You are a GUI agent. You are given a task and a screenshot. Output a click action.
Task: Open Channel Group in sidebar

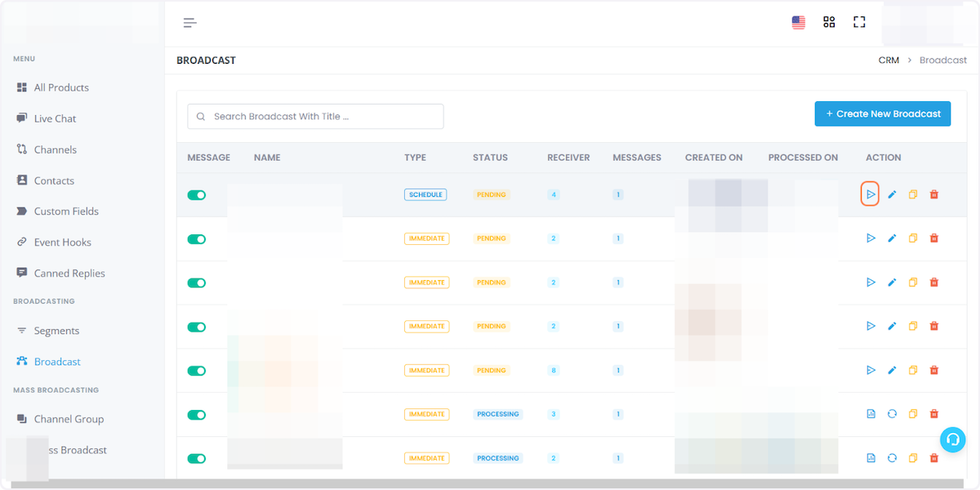(x=69, y=419)
